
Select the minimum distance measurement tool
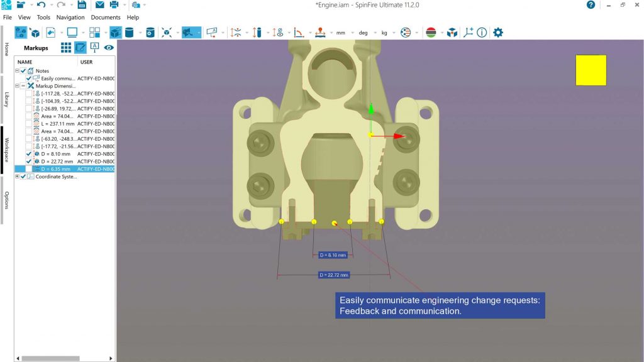pos(236,33)
